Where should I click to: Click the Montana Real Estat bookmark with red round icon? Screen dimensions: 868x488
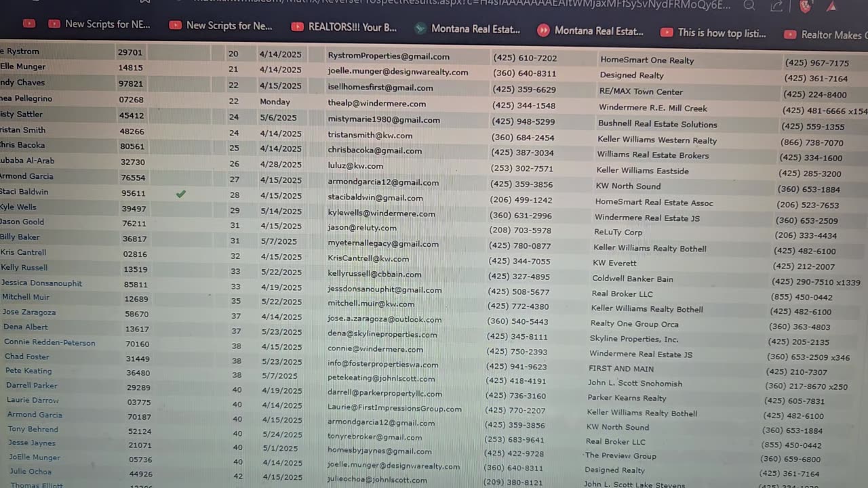pyautogui.click(x=589, y=30)
